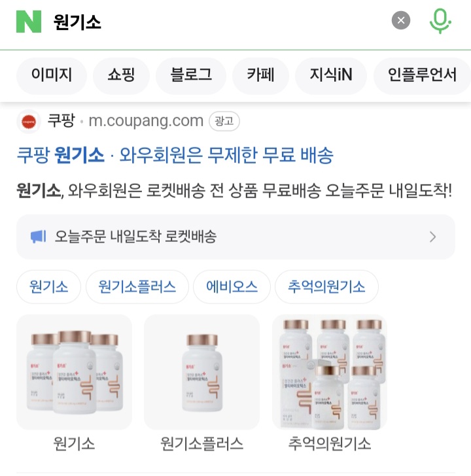Tap the 추억의원기소 keyword chip
Image resolution: width=471 pixels, height=476 pixels.
click(x=326, y=287)
